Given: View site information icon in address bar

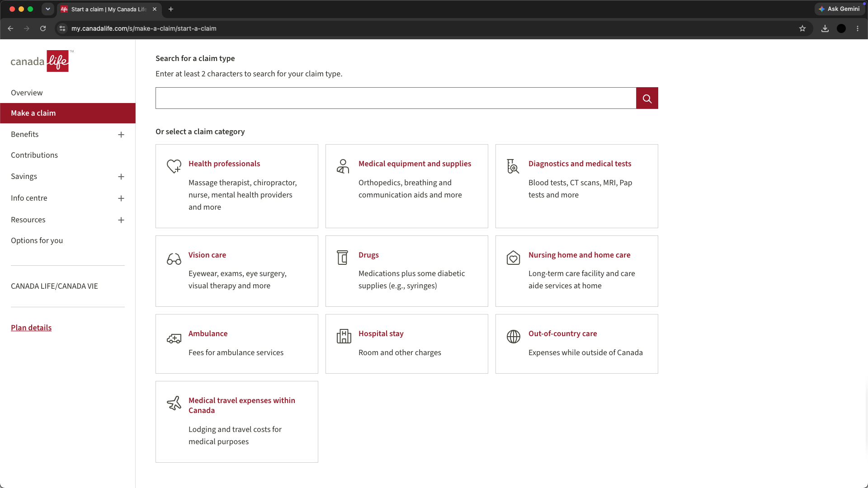Looking at the screenshot, I should pos(62,28).
